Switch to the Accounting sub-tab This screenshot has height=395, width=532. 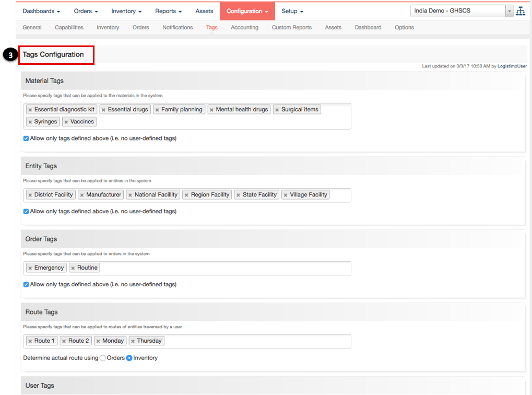coord(245,28)
